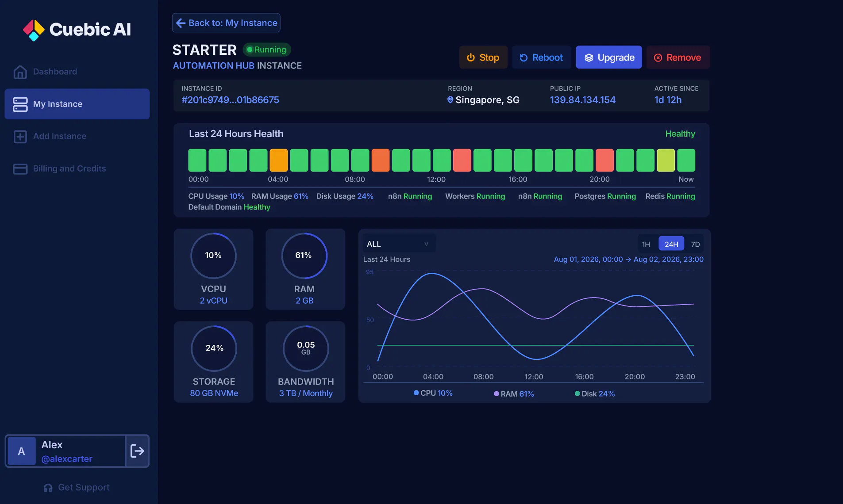843x504 pixels.
Task: Click the Default Domain Healthy status
Action: tap(229, 207)
